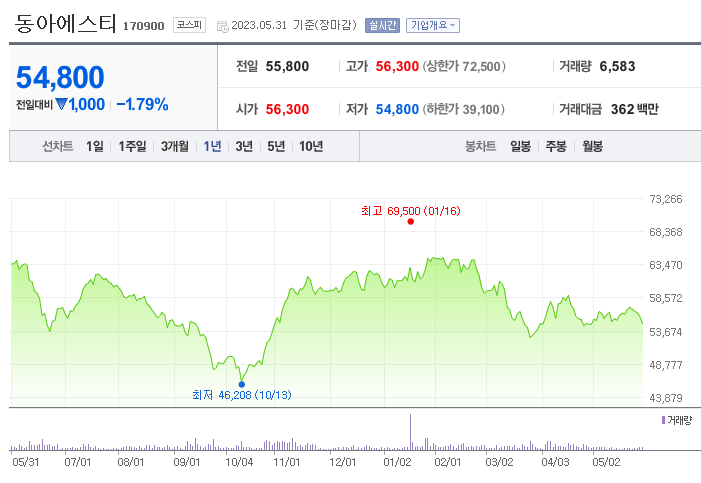The width and height of the screenshot is (701, 483).
Task: Click the 10/04 x-axis date label
Action: coord(239,462)
